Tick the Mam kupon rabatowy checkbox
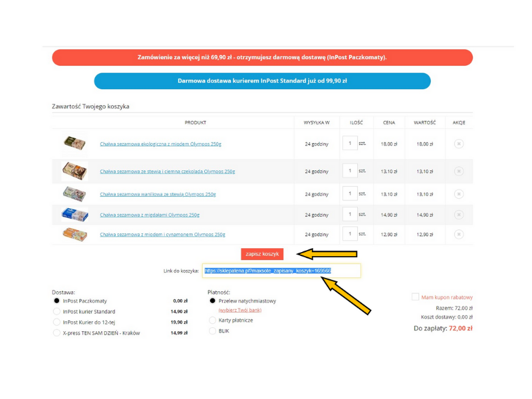532x399 pixels. click(x=415, y=297)
